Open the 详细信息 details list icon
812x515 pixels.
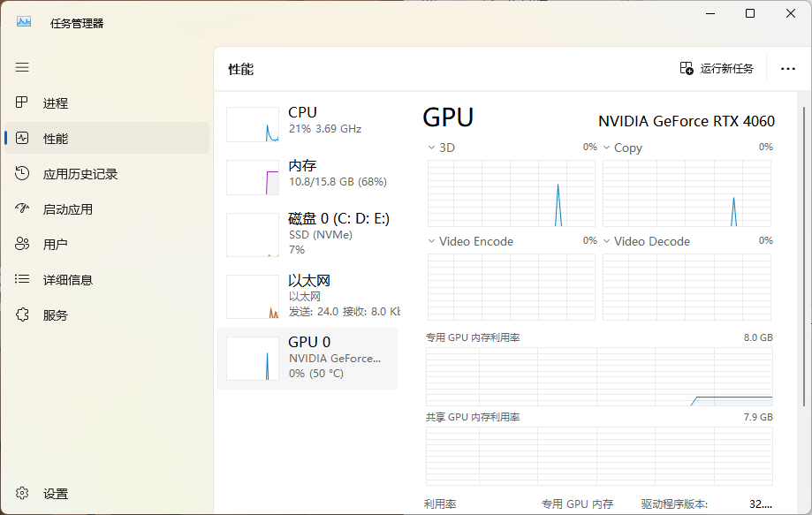tap(22, 279)
